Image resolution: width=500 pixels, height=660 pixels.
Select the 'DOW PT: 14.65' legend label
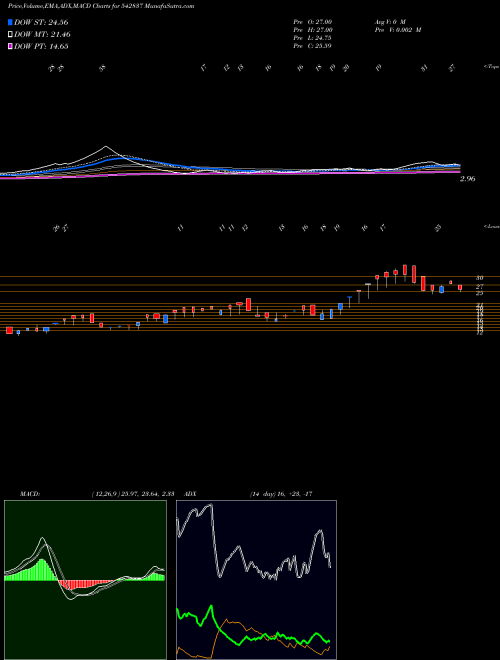point(41,46)
